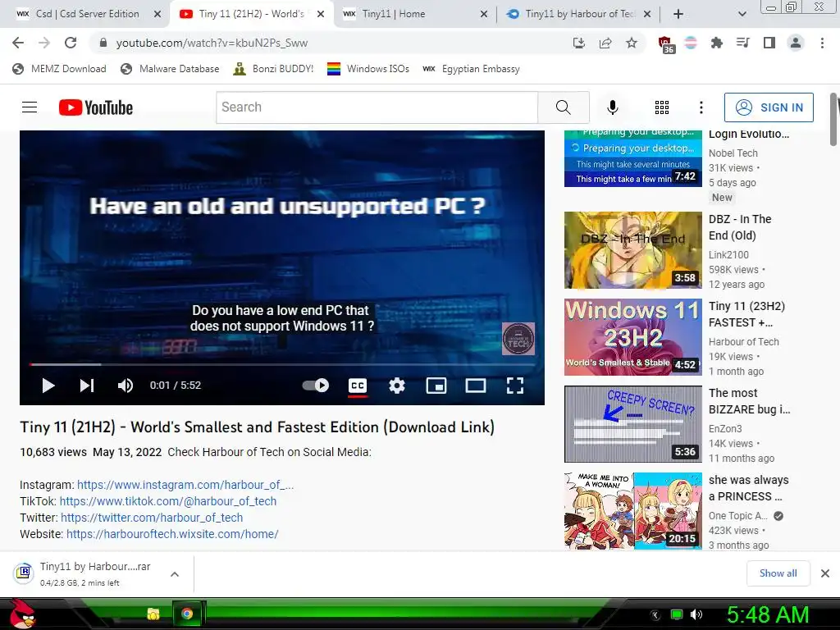
Task: Open YouTube settings three-dot menu
Action: (701, 107)
